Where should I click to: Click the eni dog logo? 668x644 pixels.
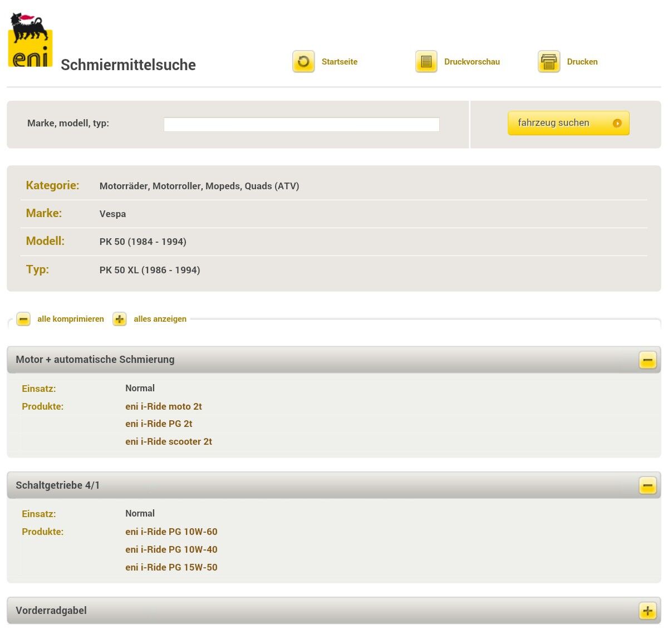click(x=31, y=40)
